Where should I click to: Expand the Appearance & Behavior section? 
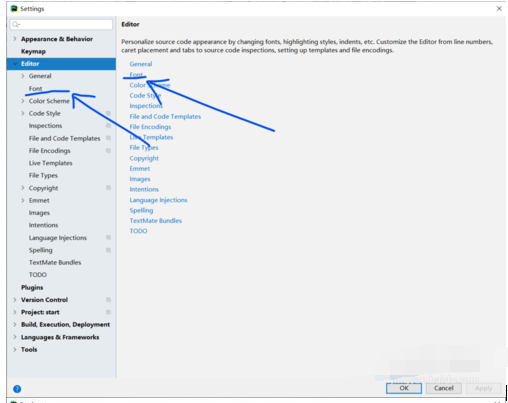point(15,39)
